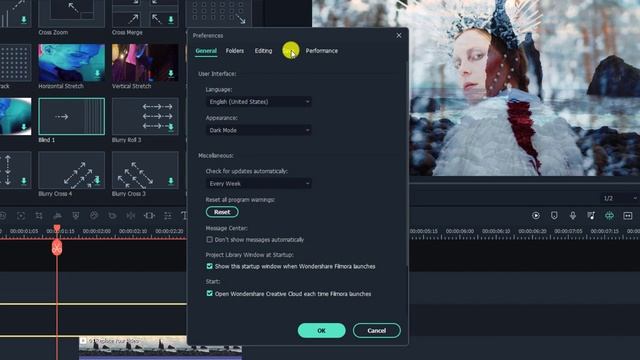Select the Blurry Cross 4 transition thumbnail
640x360 pixels.
(x=71, y=170)
